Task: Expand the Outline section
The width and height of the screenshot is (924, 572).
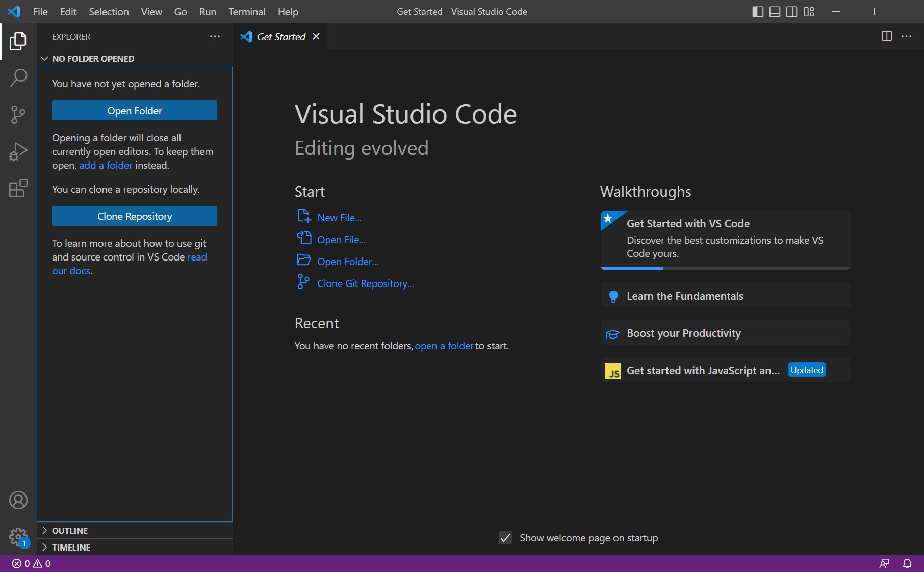Action: [135, 531]
